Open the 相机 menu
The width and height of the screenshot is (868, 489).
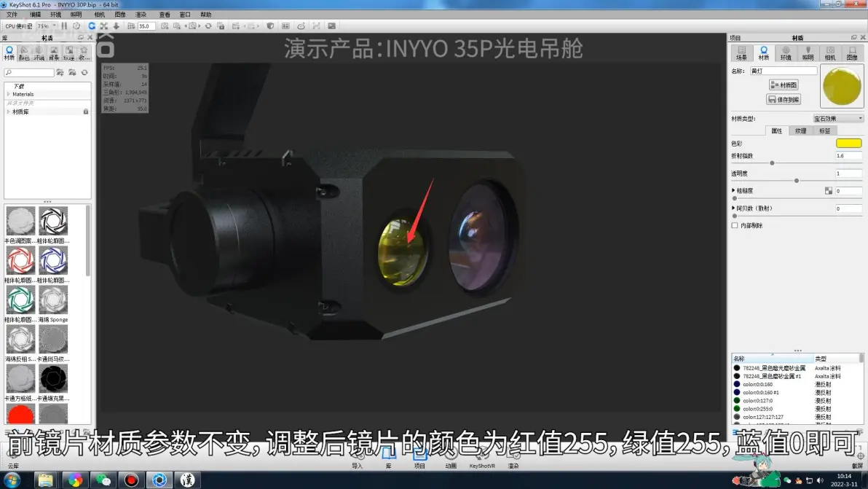click(x=100, y=15)
